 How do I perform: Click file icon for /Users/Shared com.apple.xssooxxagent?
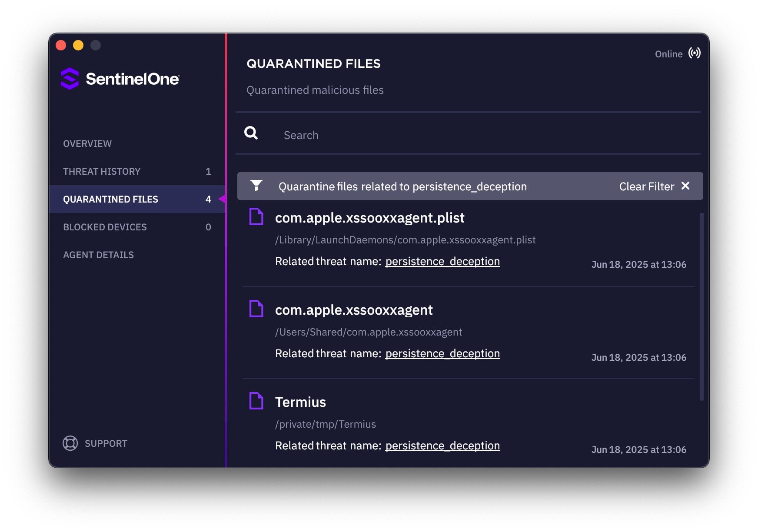click(256, 309)
